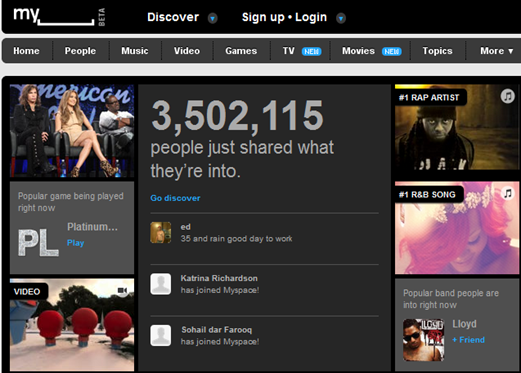Image resolution: width=521 pixels, height=373 pixels.
Task: Open the Games tab
Action: click(241, 51)
